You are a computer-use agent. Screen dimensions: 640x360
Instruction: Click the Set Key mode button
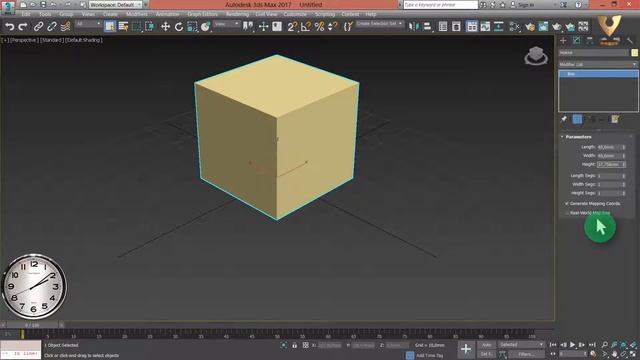tap(486, 354)
